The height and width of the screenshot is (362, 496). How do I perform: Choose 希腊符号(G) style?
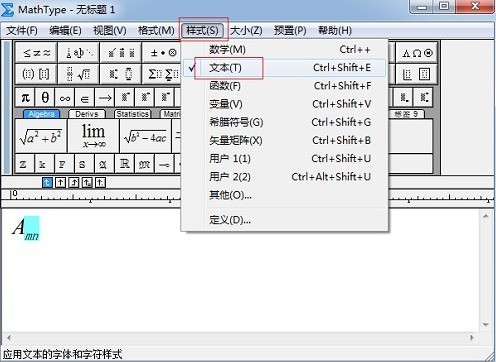[284, 122]
